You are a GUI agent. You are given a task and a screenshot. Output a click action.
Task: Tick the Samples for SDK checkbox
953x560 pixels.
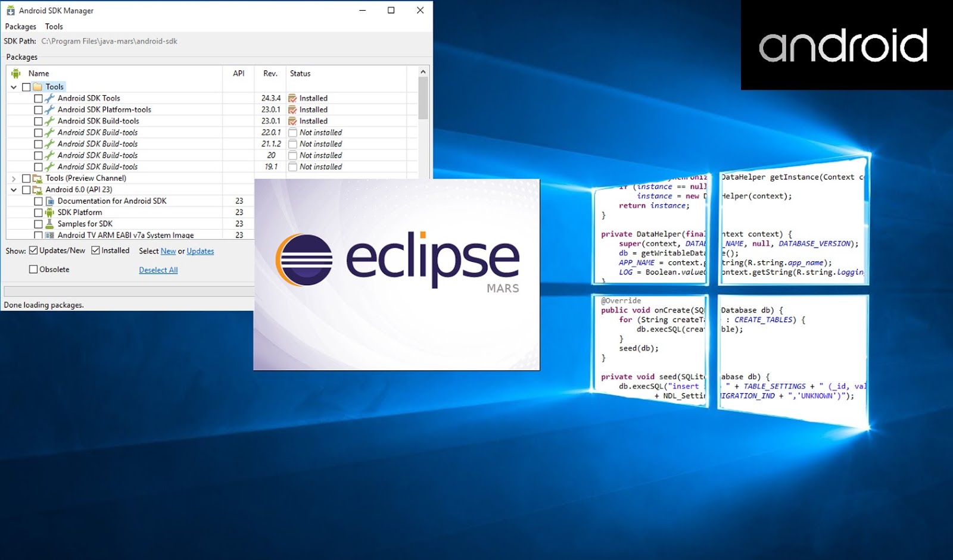click(38, 224)
